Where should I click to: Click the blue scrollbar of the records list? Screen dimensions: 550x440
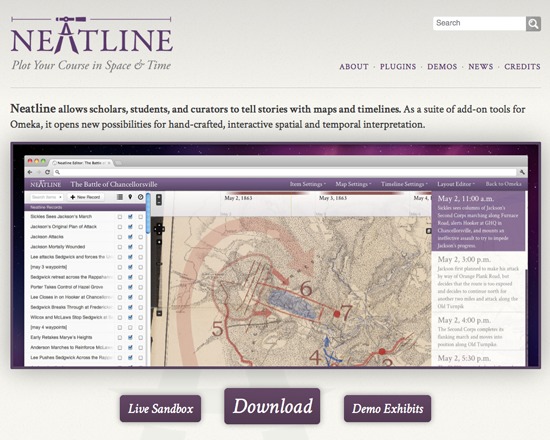[x=148, y=213]
